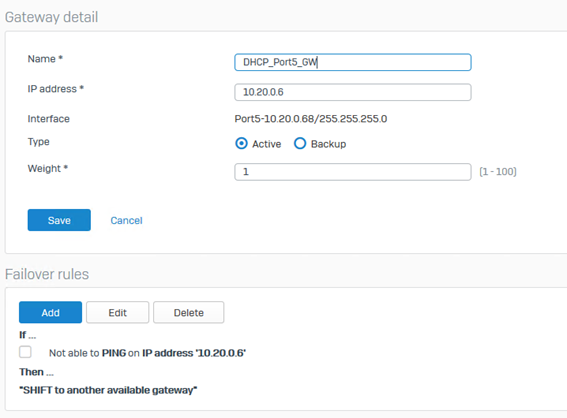
Task: Click the 'Gateway detail' section heading
Action: click(51, 17)
